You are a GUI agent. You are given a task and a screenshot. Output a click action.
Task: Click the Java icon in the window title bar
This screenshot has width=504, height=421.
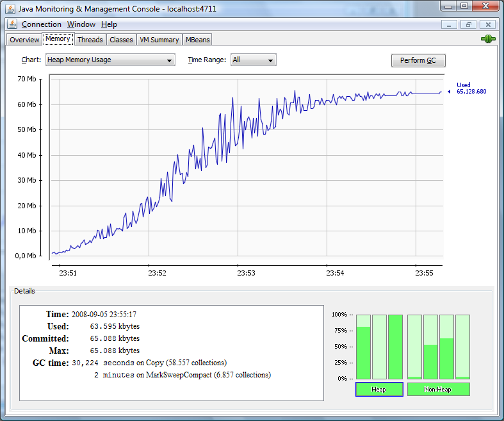click(9, 8)
